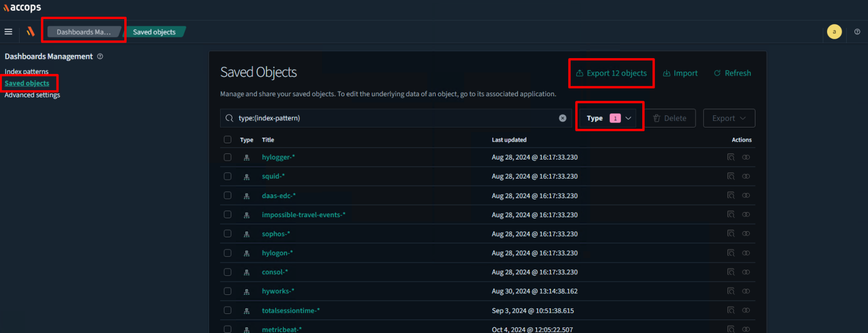Open Index patterns in sidebar
Viewport: 868px width, 333px height.
click(26, 72)
